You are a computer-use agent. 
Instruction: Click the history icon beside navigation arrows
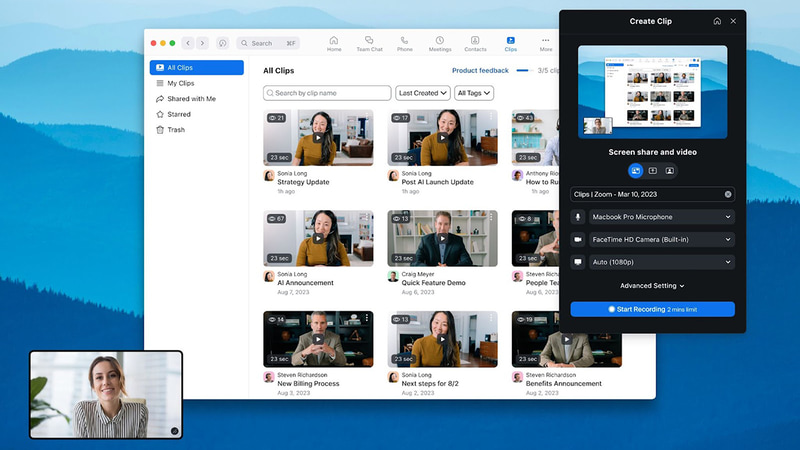coord(222,43)
